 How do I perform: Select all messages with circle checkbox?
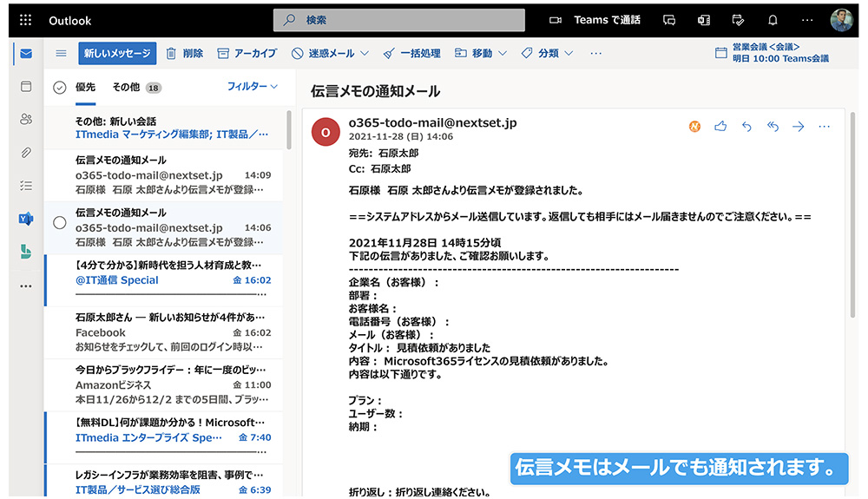pos(60,88)
